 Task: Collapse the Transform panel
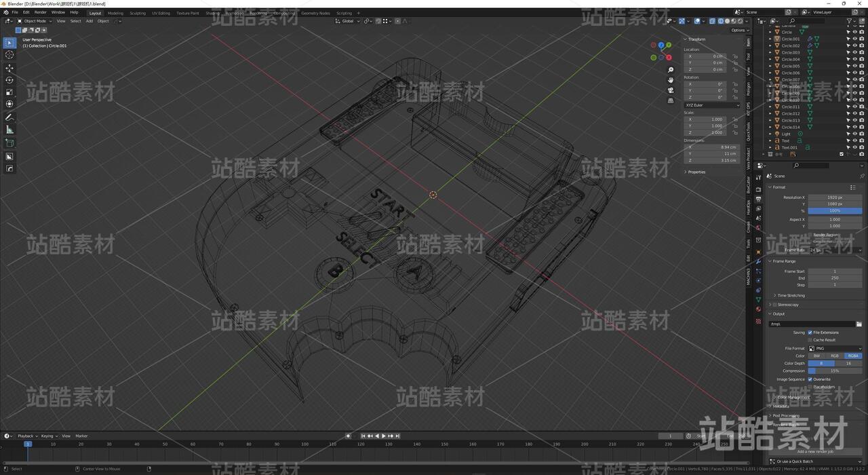click(695, 39)
